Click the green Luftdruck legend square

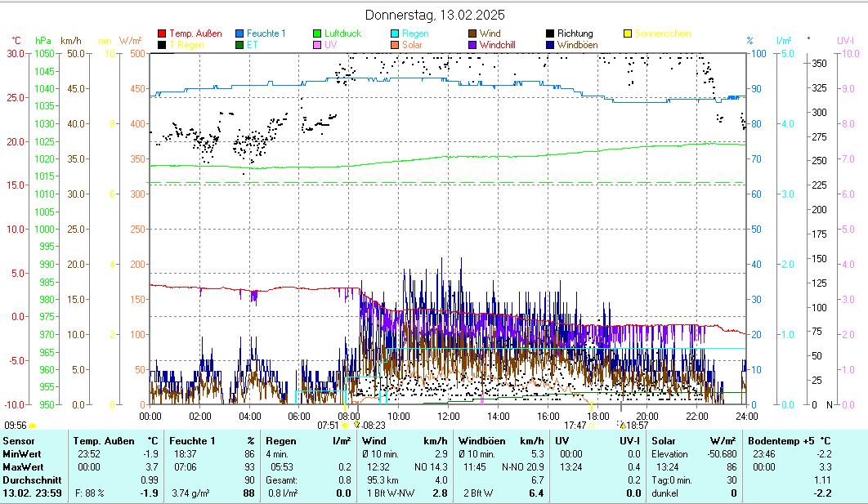[317, 33]
